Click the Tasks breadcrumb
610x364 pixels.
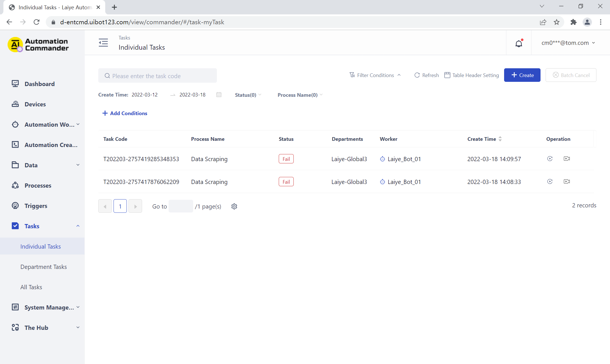[x=124, y=38]
